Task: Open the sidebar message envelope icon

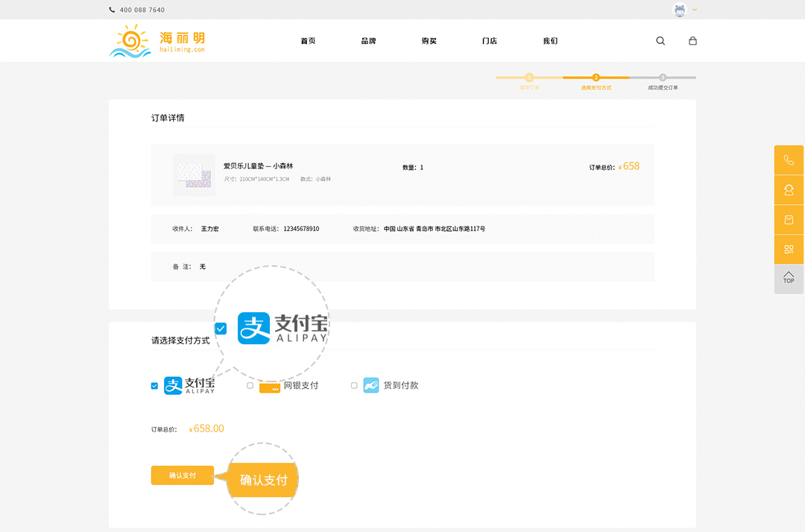Action: [789, 220]
